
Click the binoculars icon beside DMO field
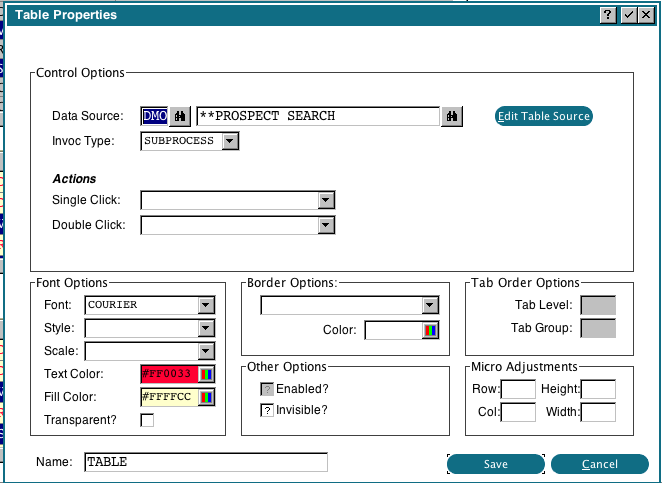[x=180, y=117]
